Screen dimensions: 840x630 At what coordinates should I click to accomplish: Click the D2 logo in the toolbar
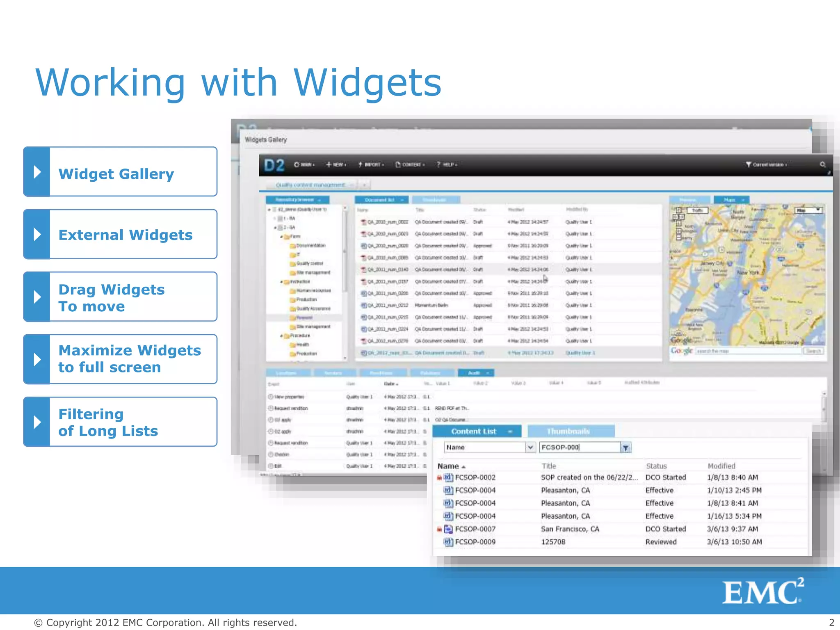click(274, 165)
